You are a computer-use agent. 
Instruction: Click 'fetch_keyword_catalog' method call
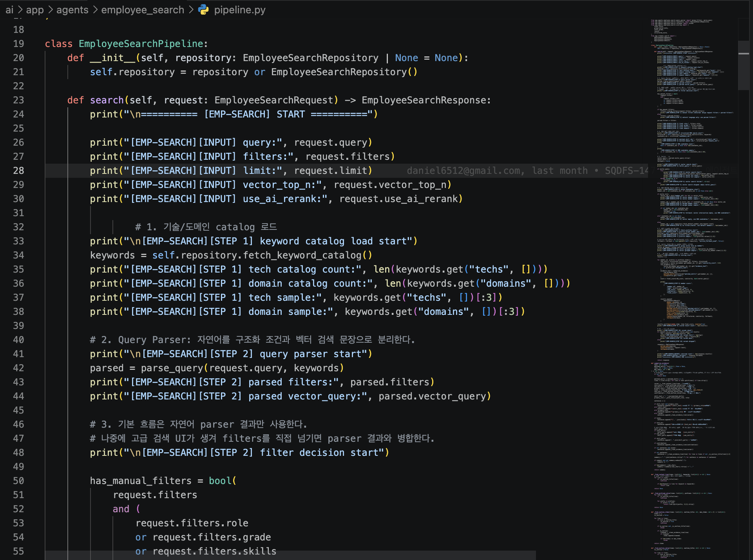[302, 255]
